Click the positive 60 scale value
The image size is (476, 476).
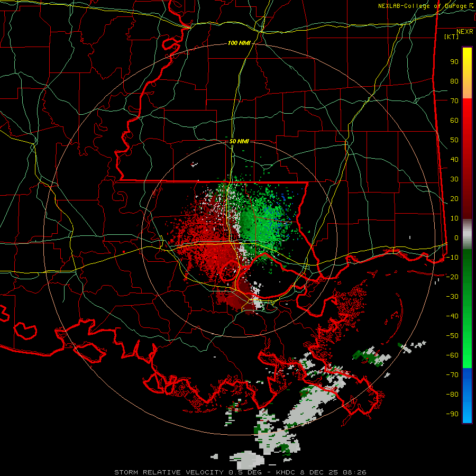coord(454,120)
